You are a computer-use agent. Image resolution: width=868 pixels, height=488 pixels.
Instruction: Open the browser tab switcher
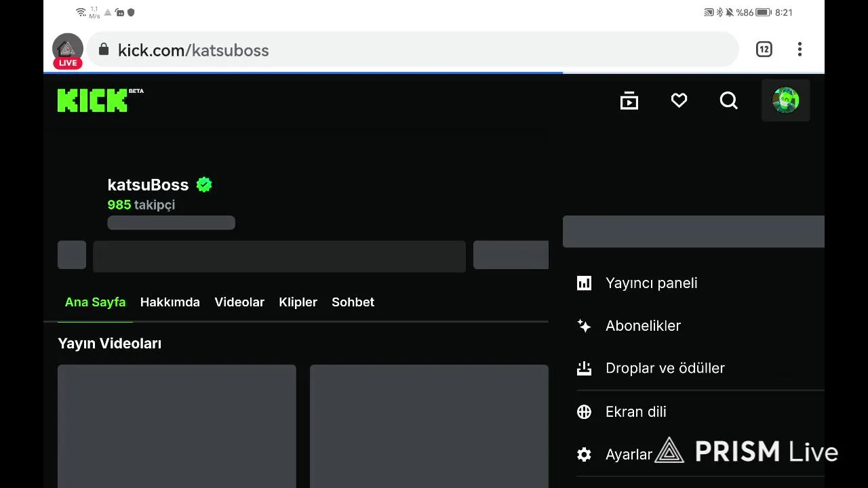coord(764,49)
